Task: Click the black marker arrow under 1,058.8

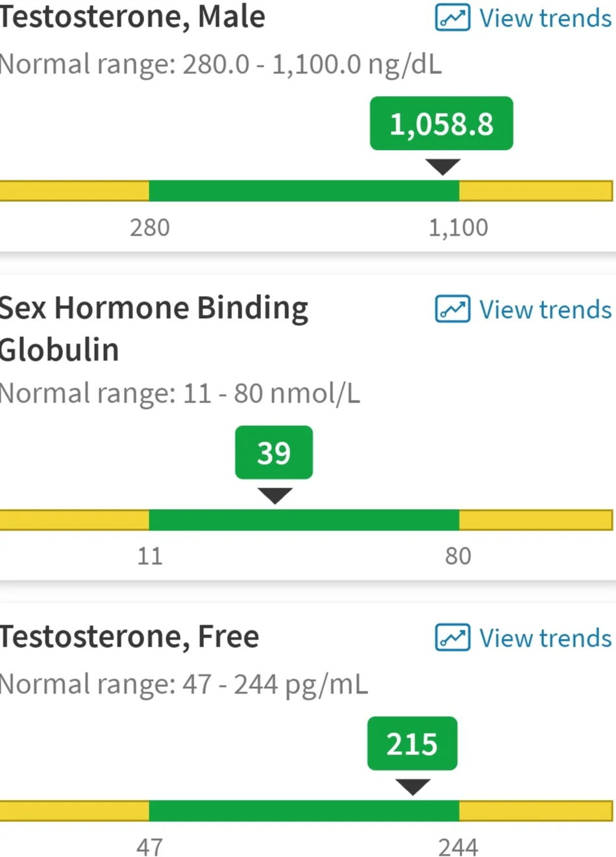Action: coord(443,167)
